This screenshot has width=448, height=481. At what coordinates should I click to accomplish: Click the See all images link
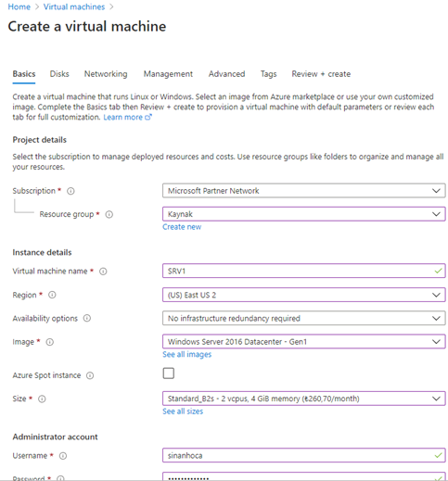click(187, 355)
